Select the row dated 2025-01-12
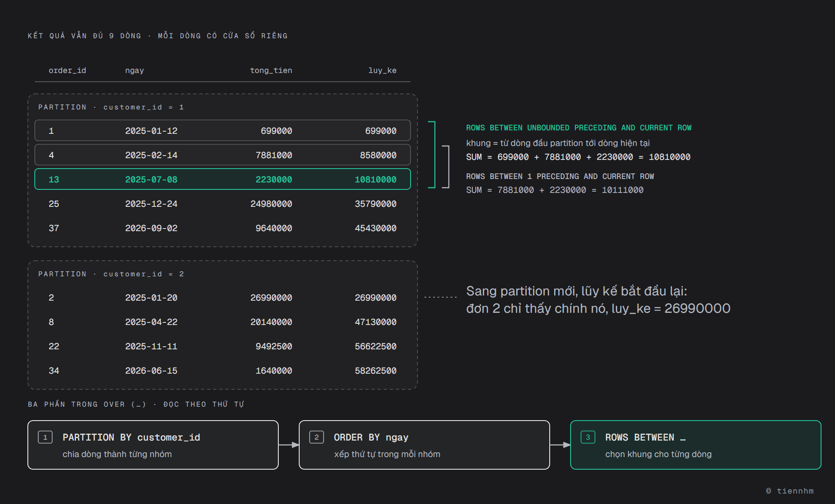Image resolution: width=835 pixels, height=504 pixels. pyautogui.click(x=223, y=130)
